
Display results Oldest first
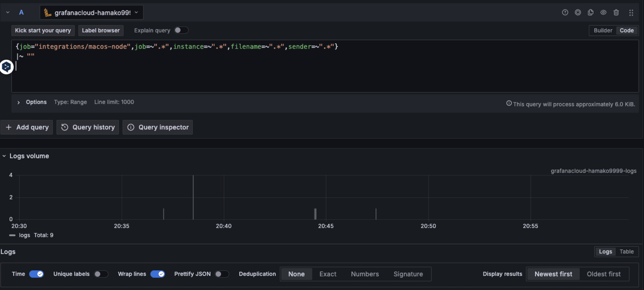pos(604,274)
